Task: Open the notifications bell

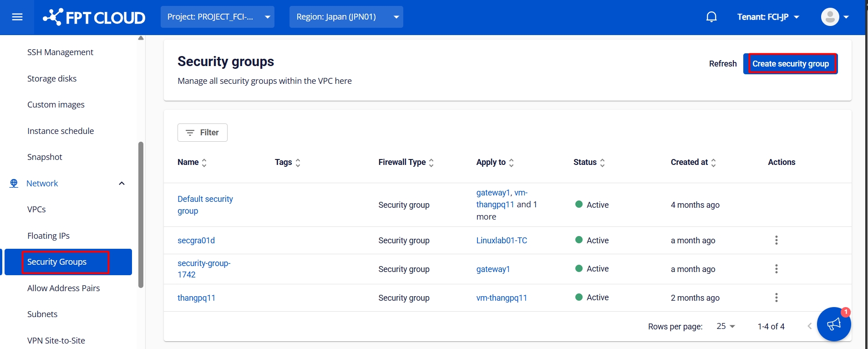Action: point(711,17)
